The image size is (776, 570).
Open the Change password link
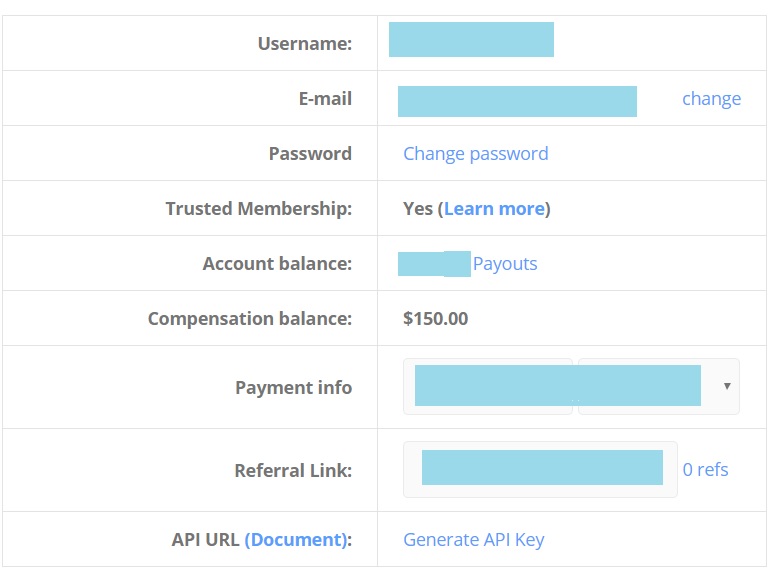pyautogui.click(x=476, y=153)
